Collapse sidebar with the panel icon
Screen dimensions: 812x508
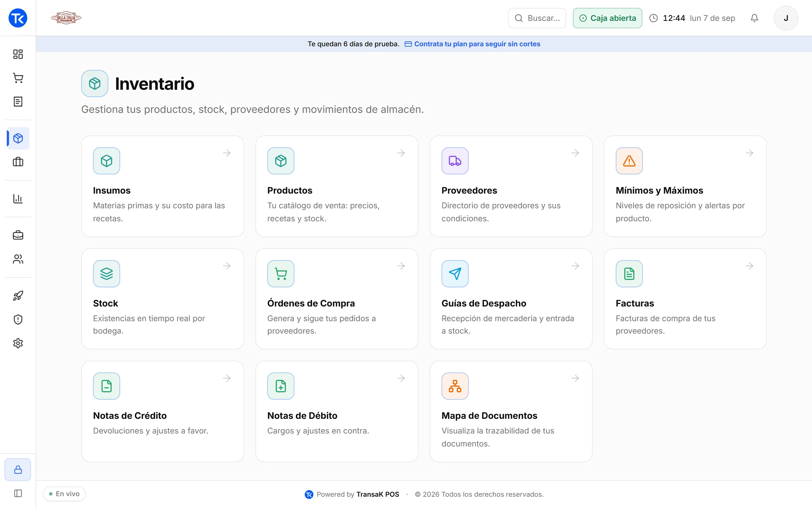click(x=18, y=493)
